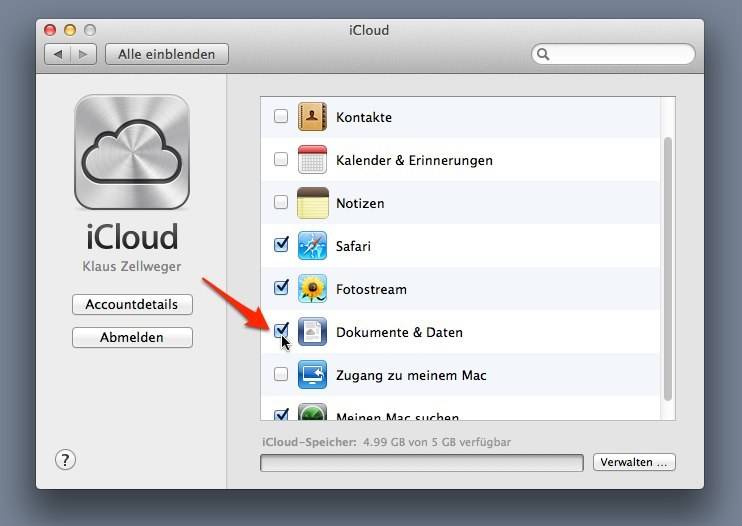The image size is (742, 526).
Task: Tick the Notizen checkbox
Action: click(281, 202)
